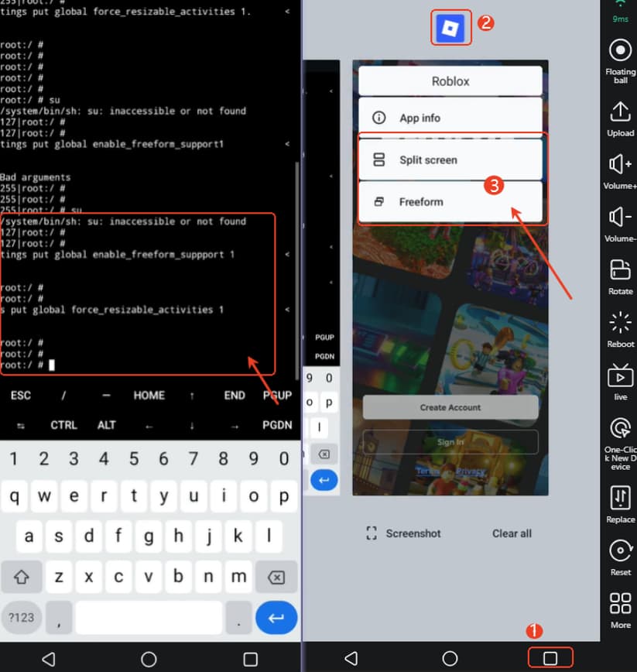
Task: Click Clear all to close recent apps
Action: point(512,533)
